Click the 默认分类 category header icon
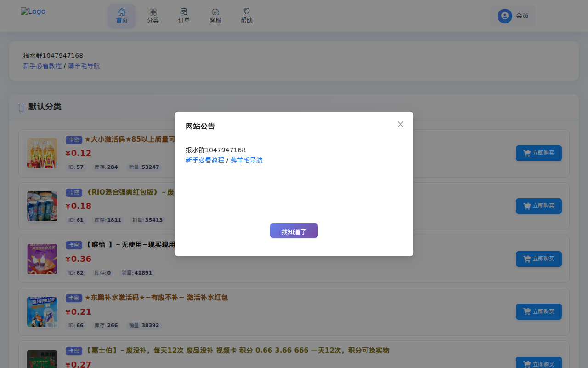 [x=21, y=107]
